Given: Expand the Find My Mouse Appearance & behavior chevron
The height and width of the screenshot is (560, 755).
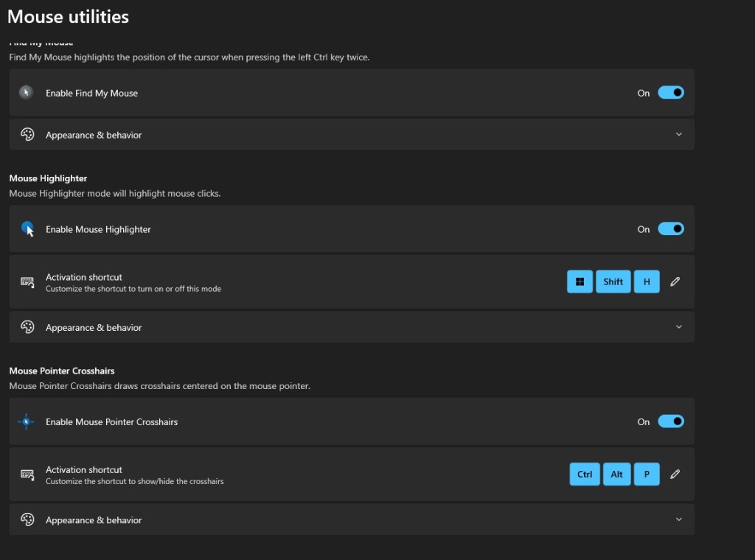Looking at the screenshot, I should tap(679, 135).
